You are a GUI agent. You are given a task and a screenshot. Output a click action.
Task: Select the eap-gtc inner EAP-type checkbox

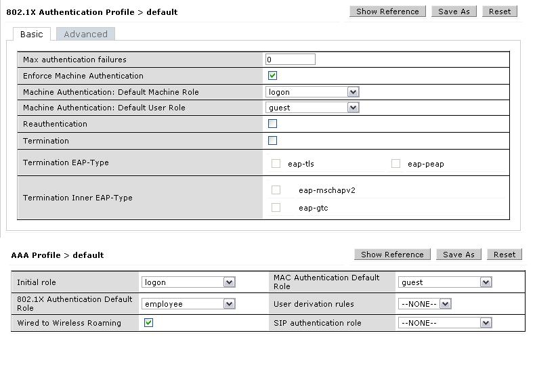[276, 208]
